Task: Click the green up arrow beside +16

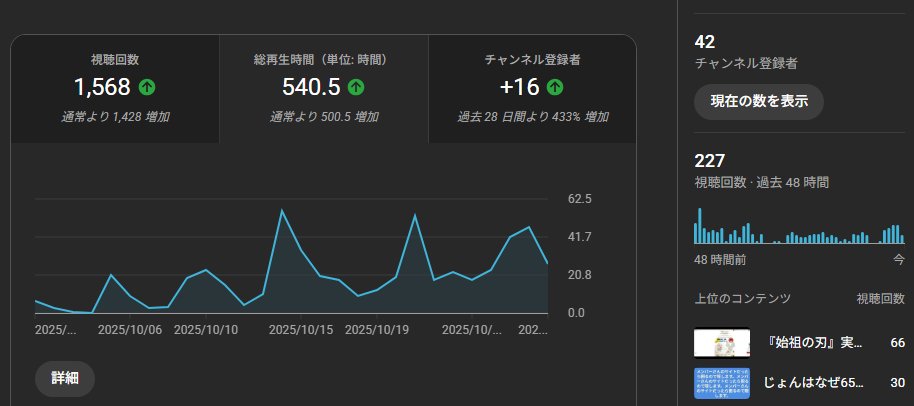Action: coord(555,87)
